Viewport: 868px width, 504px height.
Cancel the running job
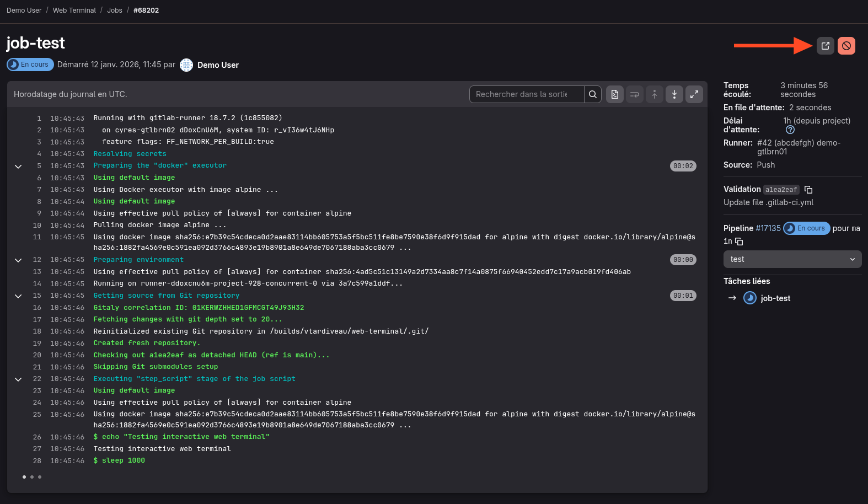[846, 46]
